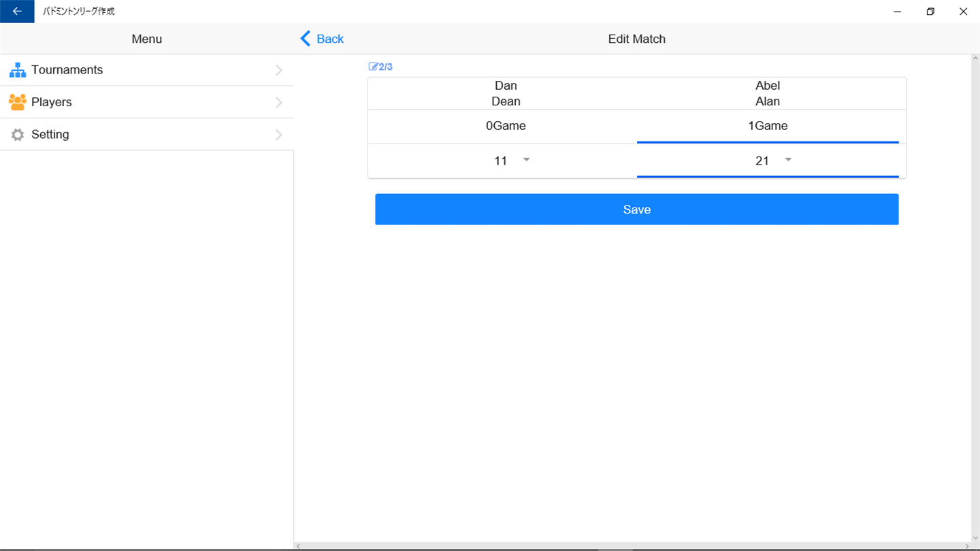Click the Players row chevron arrow
This screenshot has width=980, height=551.
click(278, 103)
